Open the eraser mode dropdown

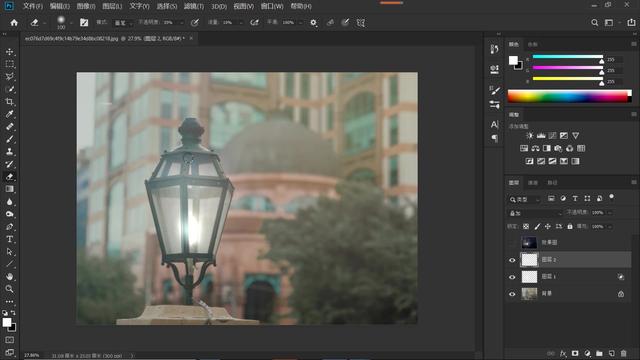[123, 23]
